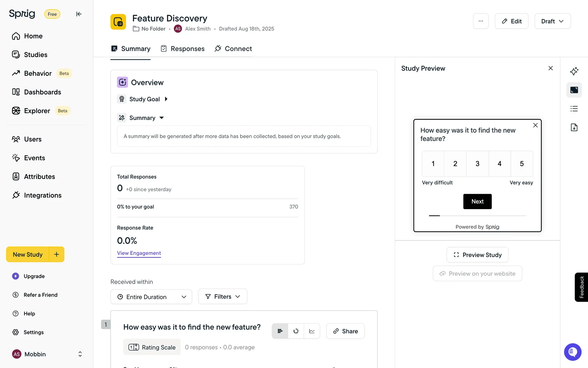Switch to the Responses tab

click(x=183, y=49)
